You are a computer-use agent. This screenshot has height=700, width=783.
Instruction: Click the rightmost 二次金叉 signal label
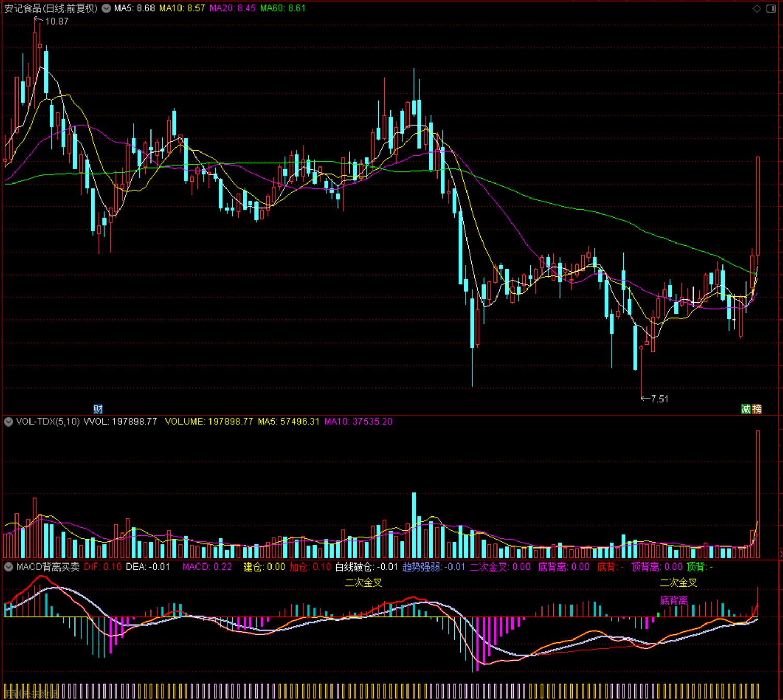coord(679,583)
